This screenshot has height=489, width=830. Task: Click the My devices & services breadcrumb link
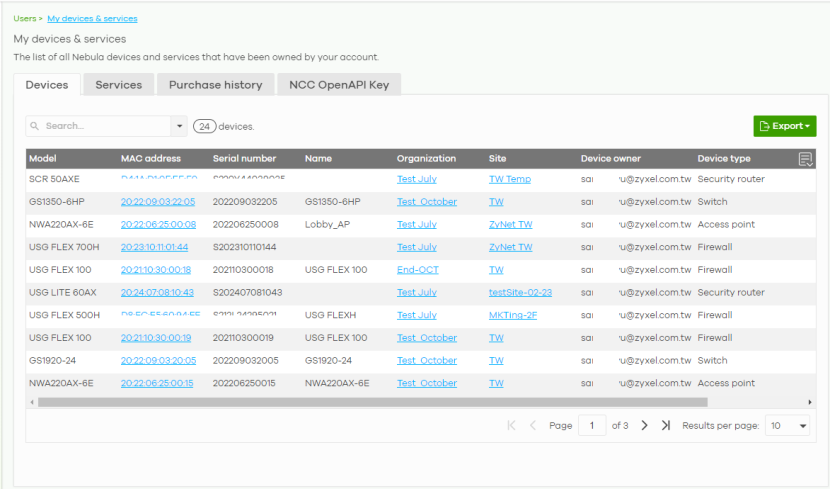(92, 18)
